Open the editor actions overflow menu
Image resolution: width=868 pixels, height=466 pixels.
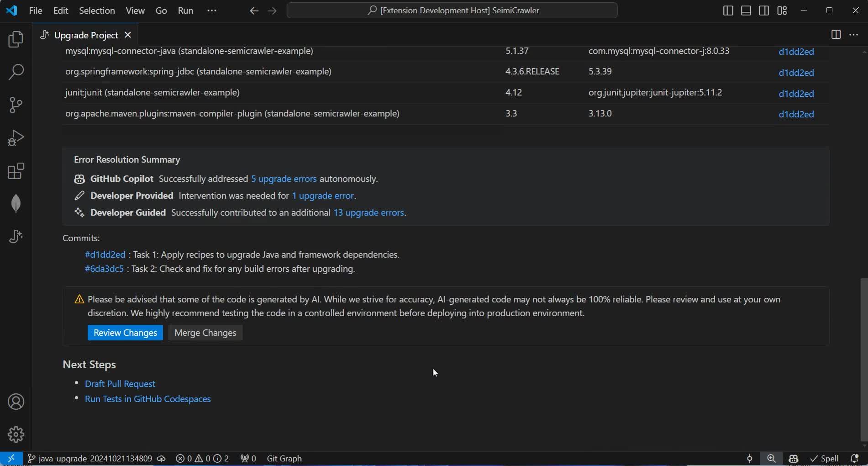tap(853, 35)
